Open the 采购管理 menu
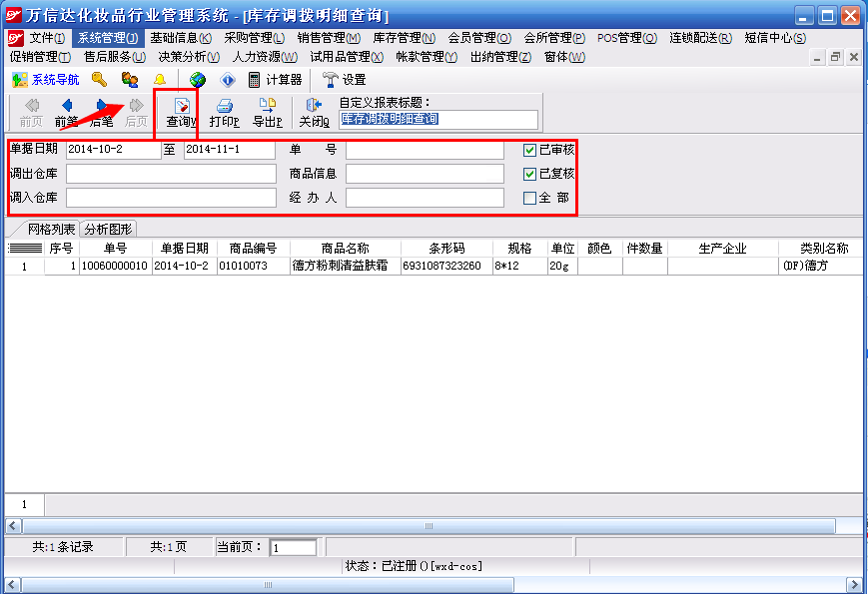 (x=254, y=38)
